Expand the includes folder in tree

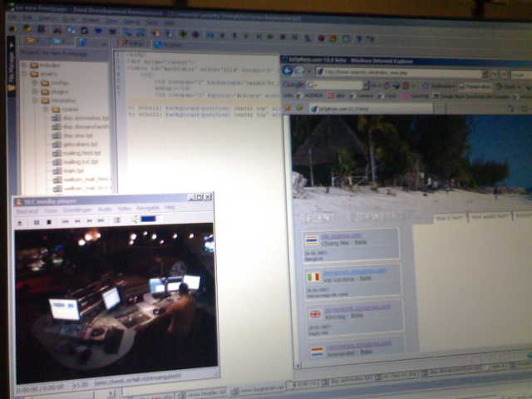tap(23, 64)
